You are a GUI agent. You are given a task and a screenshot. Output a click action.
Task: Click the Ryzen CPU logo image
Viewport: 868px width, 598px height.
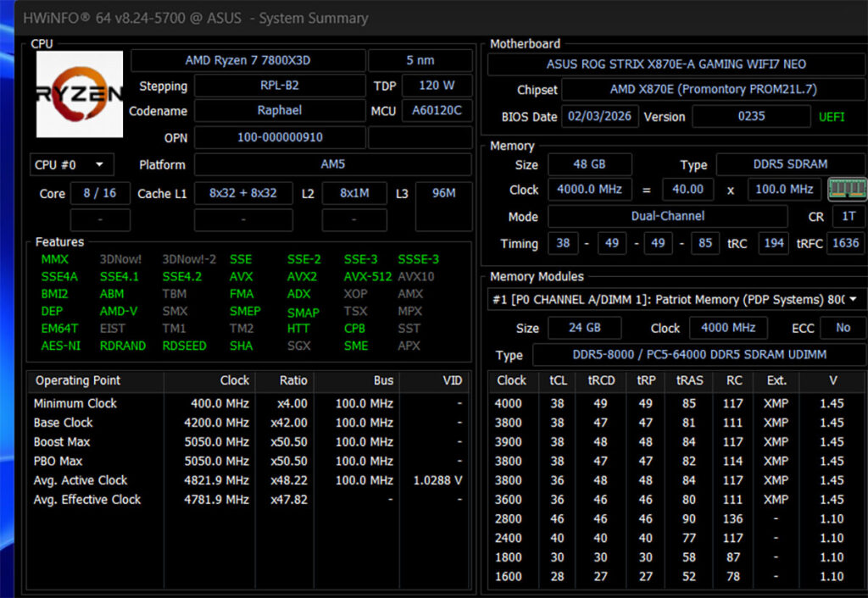pyautogui.click(x=80, y=94)
